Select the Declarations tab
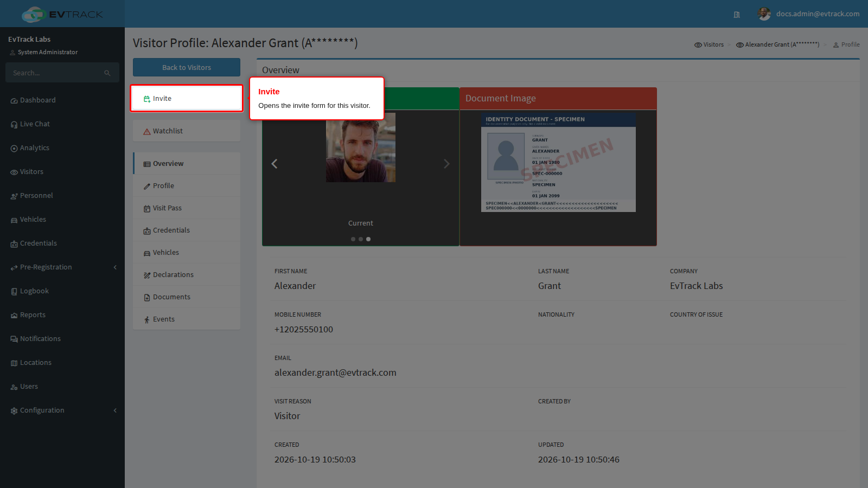This screenshot has height=488, width=868. tap(187, 275)
